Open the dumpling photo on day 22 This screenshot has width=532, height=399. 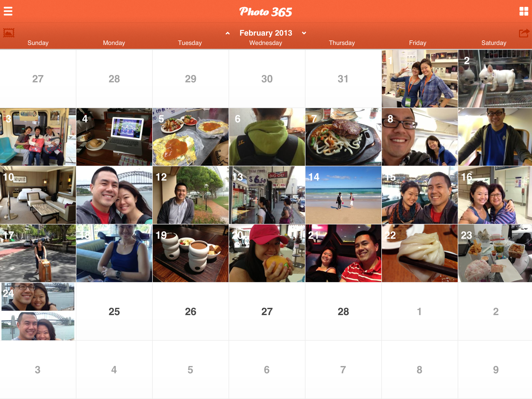tap(420, 253)
